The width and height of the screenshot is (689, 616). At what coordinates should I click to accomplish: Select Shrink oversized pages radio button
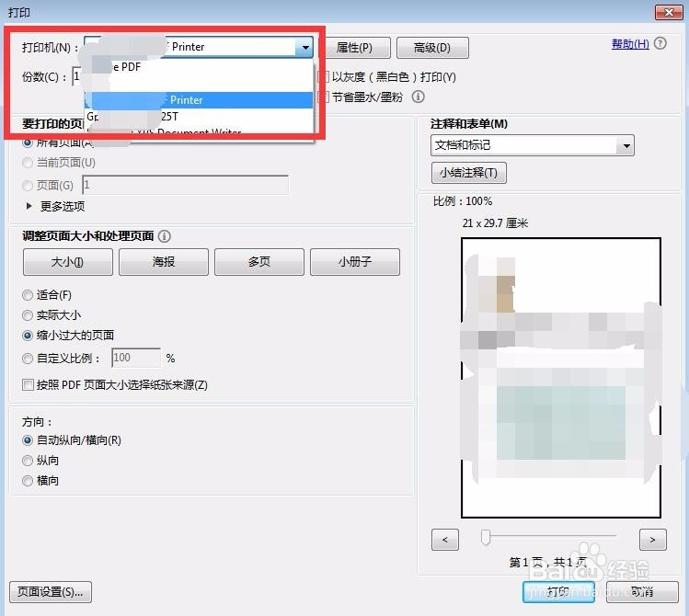28,336
